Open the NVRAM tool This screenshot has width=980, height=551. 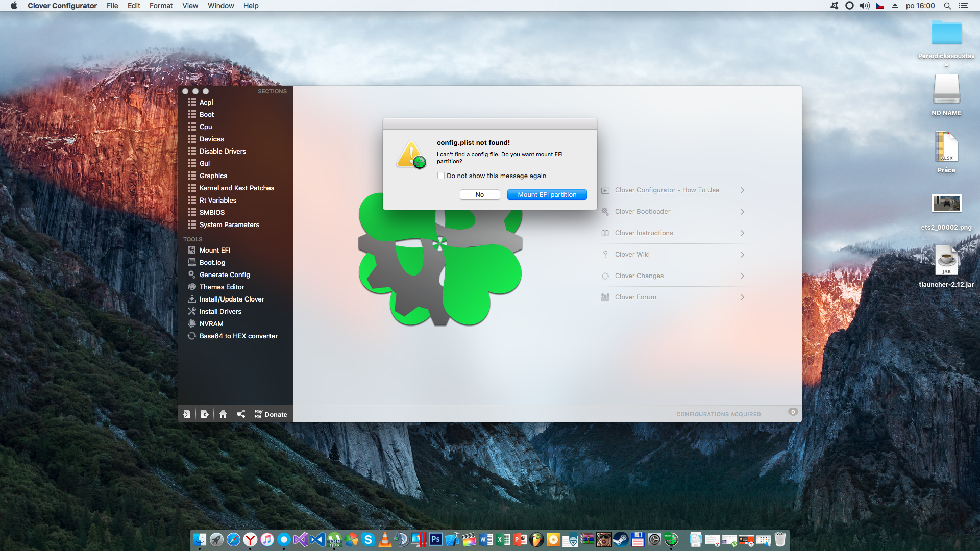click(211, 323)
